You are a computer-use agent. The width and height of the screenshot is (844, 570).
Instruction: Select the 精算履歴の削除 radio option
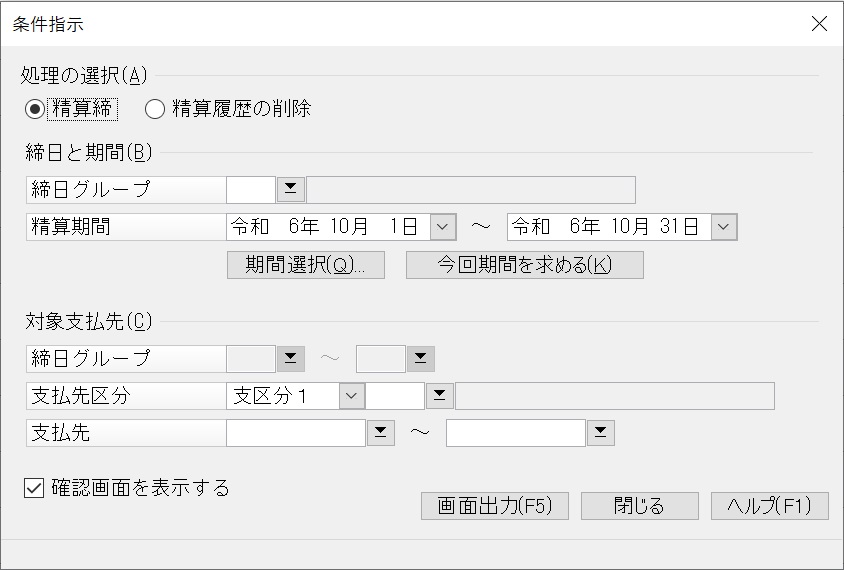click(154, 109)
